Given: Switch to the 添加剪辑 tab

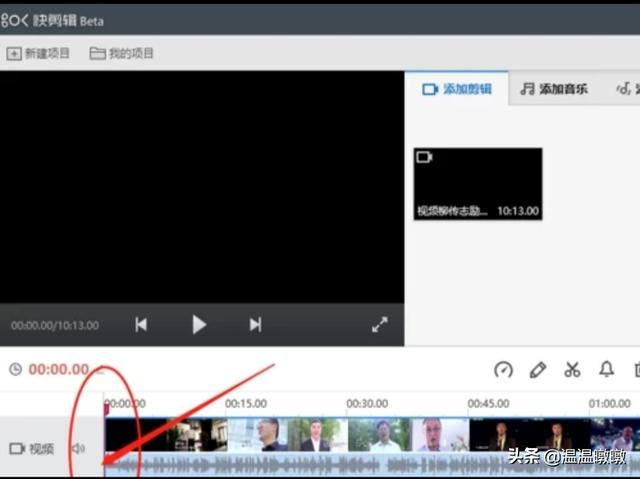Looking at the screenshot, I should pyautogui.click(x=457, y=89).
